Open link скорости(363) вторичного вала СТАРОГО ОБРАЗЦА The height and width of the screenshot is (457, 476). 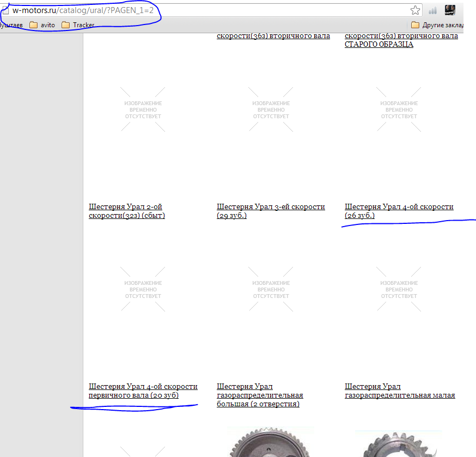click(401, 40)
